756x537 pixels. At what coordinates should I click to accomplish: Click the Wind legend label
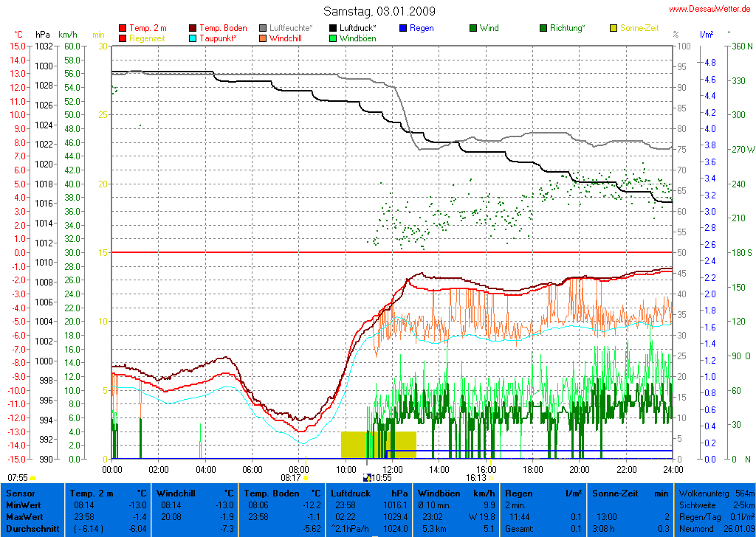click(x=489, y=29)
